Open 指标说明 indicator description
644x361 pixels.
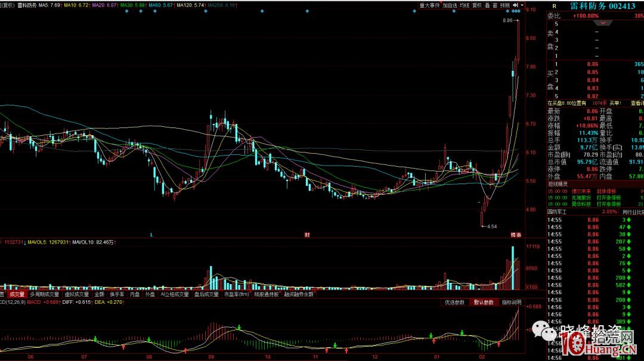pyautogui.click(x=512, y=303)
